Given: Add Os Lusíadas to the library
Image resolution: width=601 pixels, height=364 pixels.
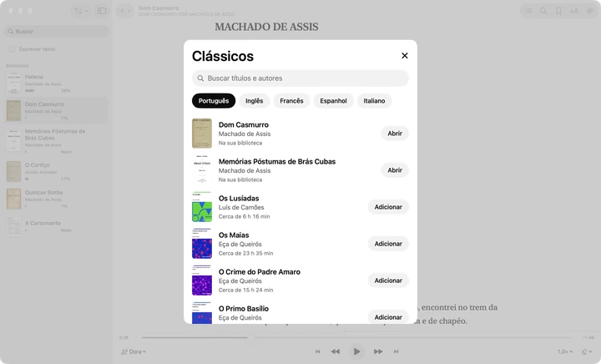Looking at the screenshot, I should (x=388, y=207).
